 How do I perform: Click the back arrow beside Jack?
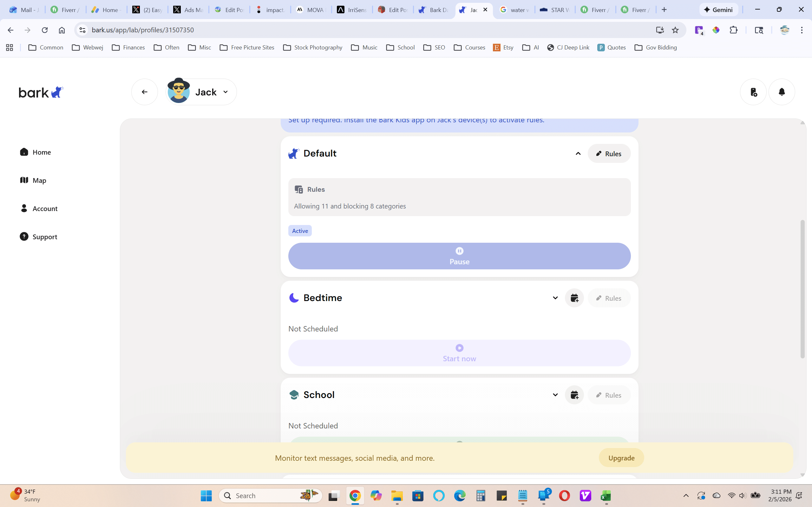point(145,92)
